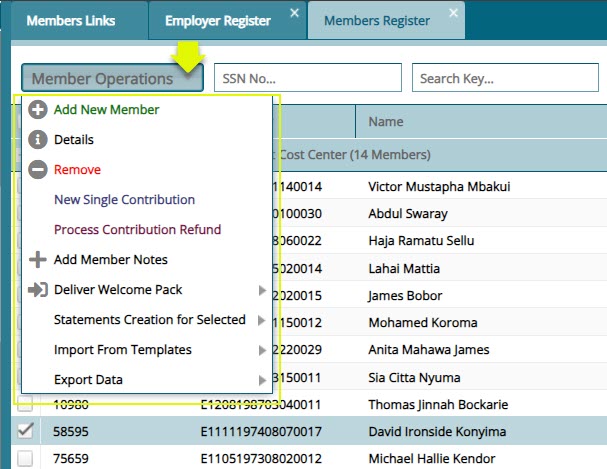Click the green plus Add New Member icon
Viewport: 607px width, 469px height.
(38, 110)
